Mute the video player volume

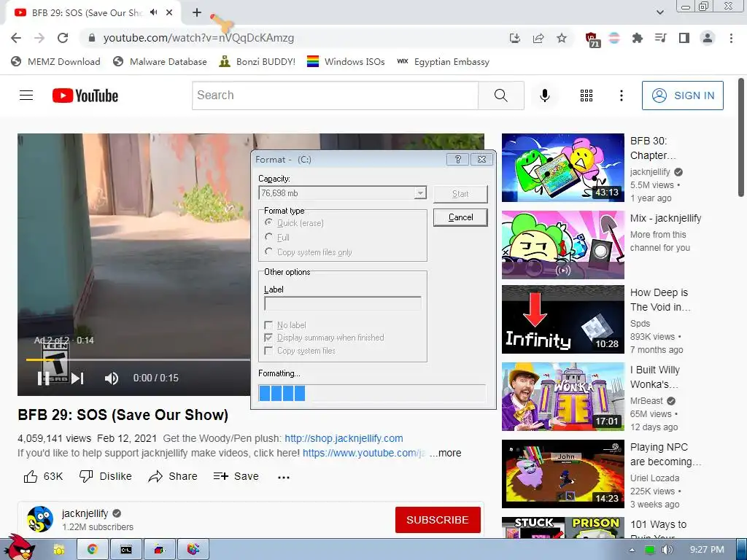point(111,378)
